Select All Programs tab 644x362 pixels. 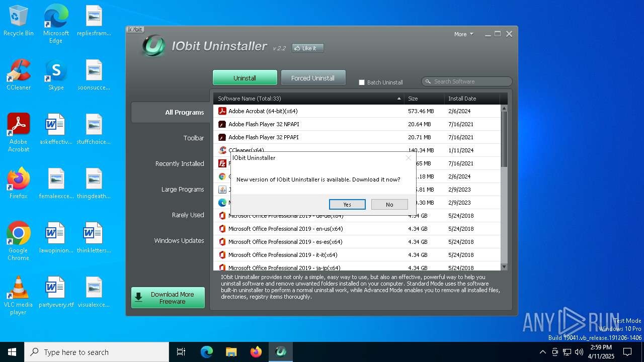[170, 112]
